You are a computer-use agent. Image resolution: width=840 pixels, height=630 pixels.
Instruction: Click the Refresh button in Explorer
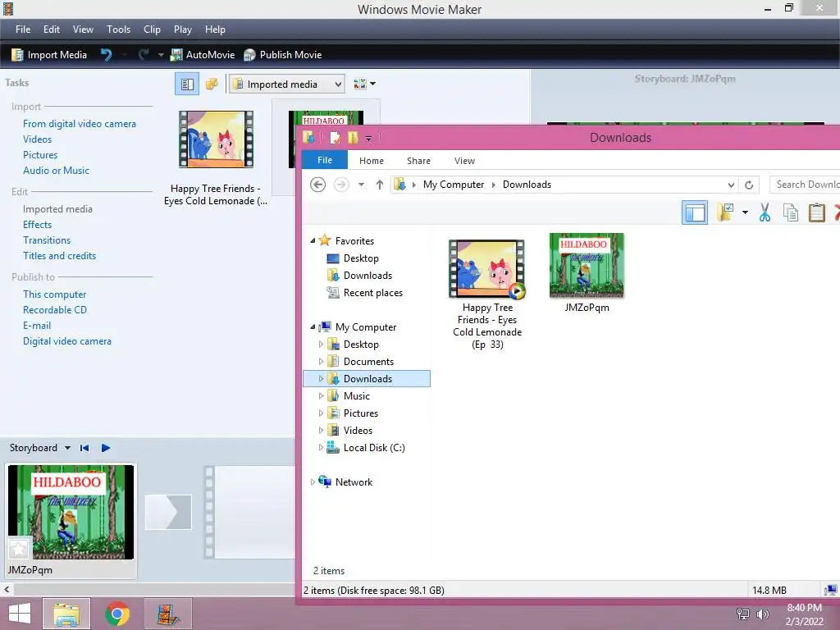749,185
